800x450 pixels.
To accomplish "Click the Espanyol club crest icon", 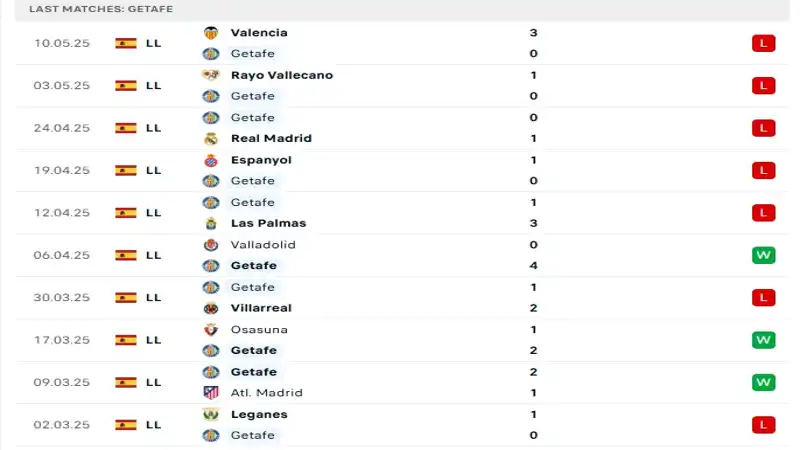I will [x=211, y=160].
